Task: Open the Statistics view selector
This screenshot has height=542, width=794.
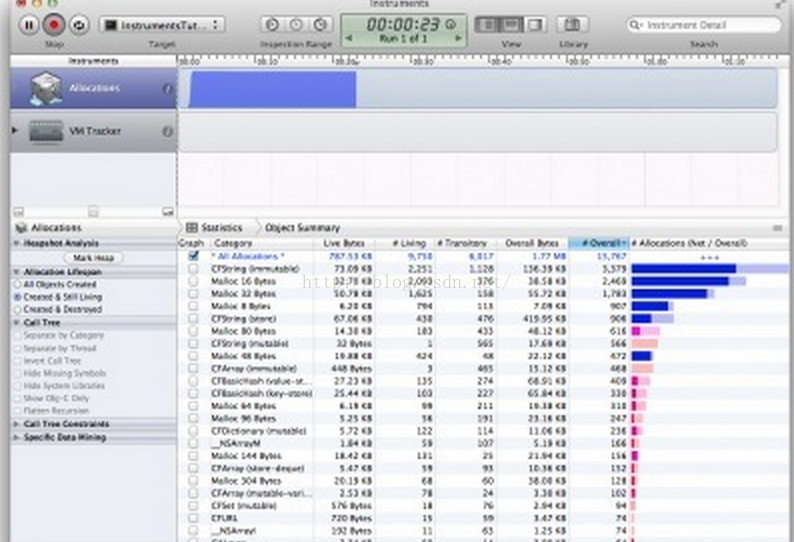Action: click(214, 228)
